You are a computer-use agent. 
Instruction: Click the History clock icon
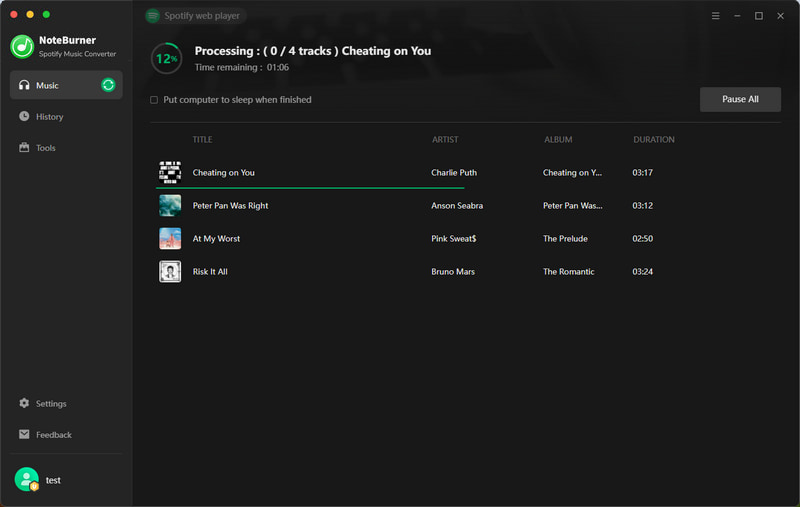(24, 116)
